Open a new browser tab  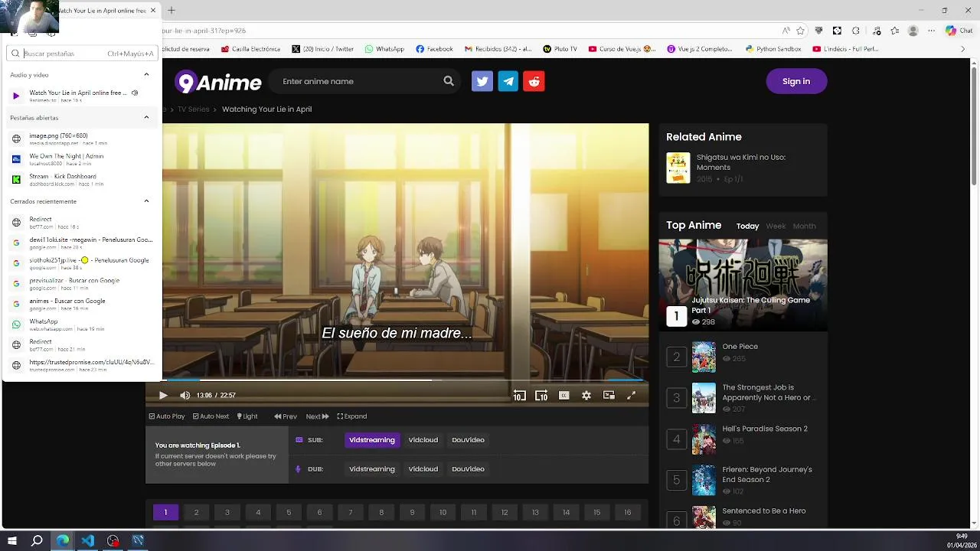[171, 10]
